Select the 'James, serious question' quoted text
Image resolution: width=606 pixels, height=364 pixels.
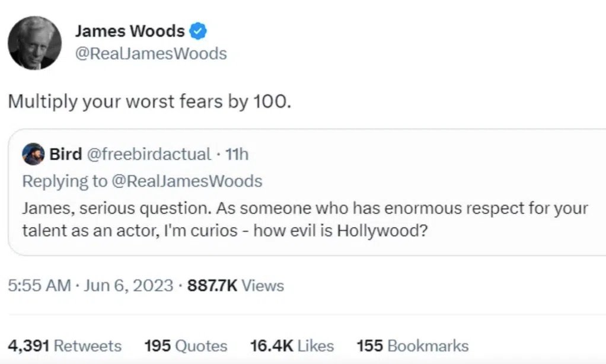[305, 219]
